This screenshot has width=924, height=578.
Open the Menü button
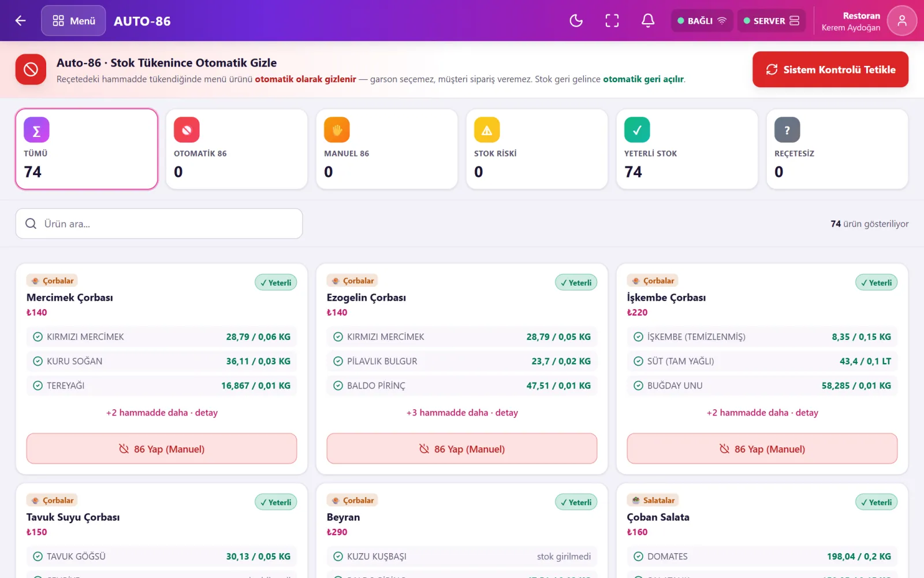73,21
